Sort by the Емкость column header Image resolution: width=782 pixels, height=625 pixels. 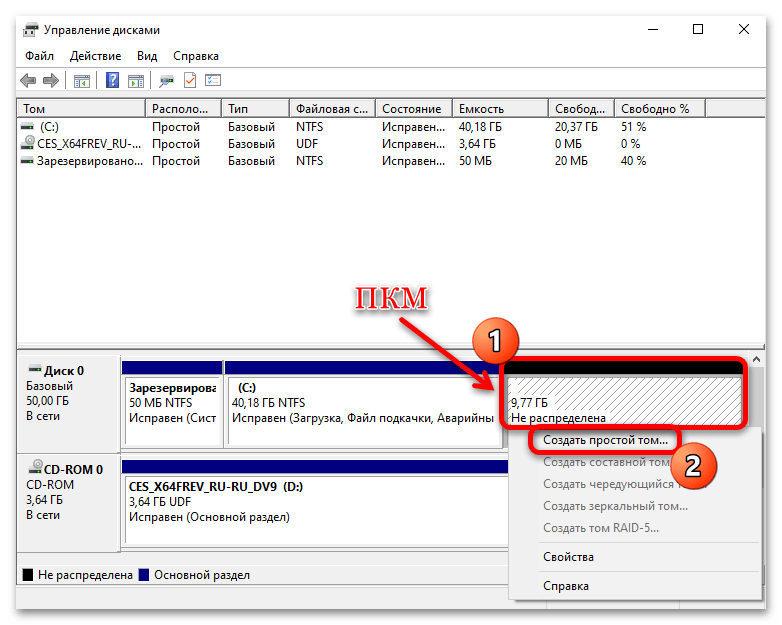(x=500, y=109)
